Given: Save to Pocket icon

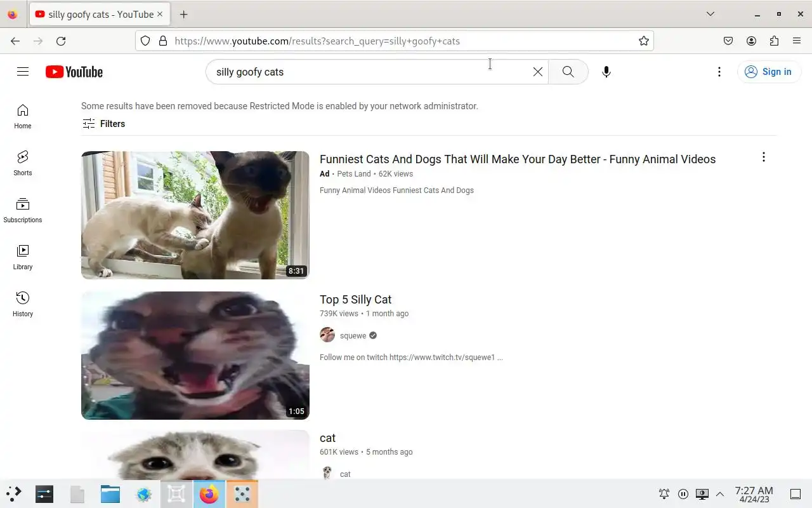Looking at the screenshot, I should click(x=728, y=41).
